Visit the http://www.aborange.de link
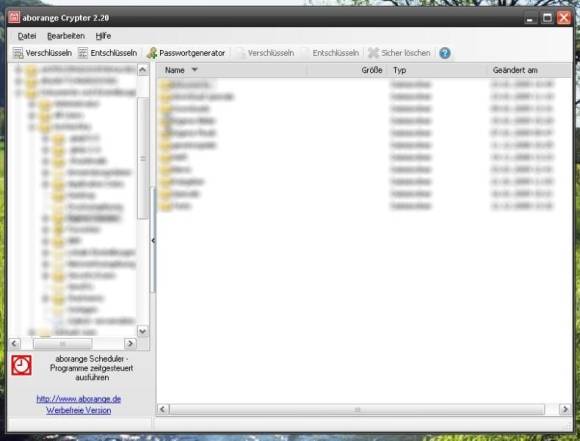580x441 pixels. (79, 399)
